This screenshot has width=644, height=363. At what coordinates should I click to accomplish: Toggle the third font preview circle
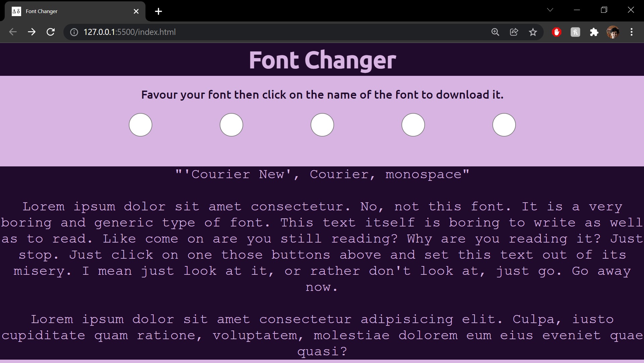pos(322,125)
